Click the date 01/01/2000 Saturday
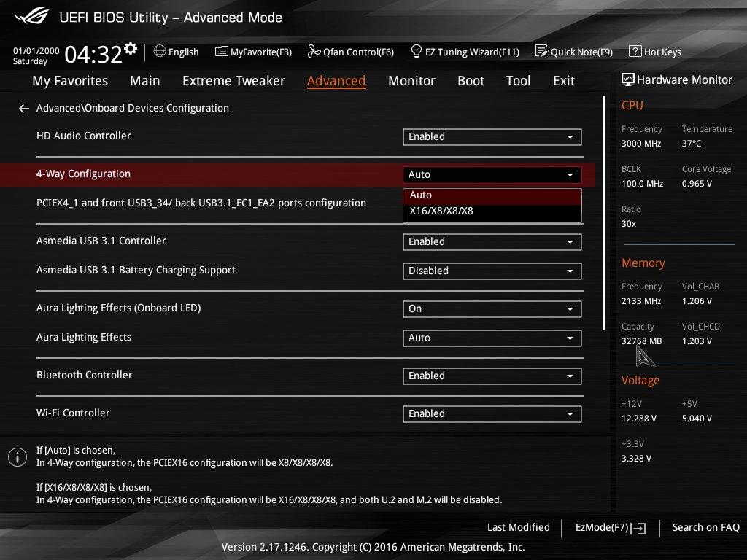 coord(36,55)
